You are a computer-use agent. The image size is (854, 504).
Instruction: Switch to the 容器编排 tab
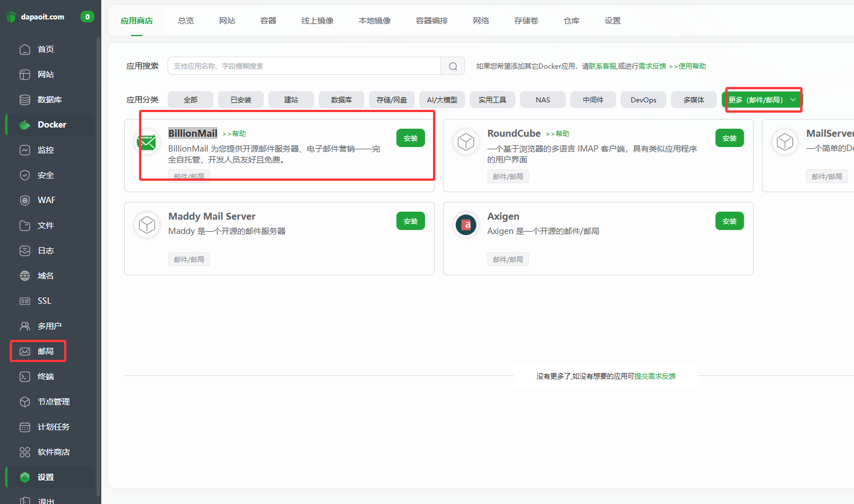pyautogui.click(x=431, y=20)
